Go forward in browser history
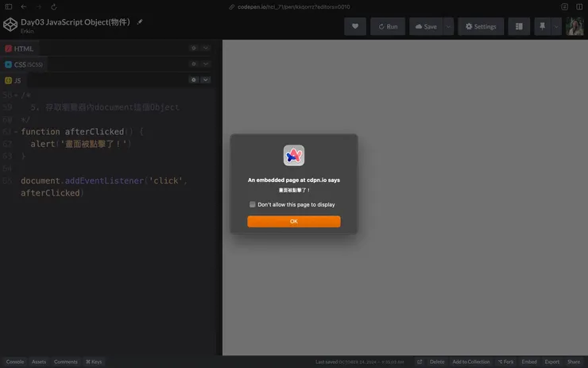Image resolution: width=588 pixels, height=368 pixels. 39,6
